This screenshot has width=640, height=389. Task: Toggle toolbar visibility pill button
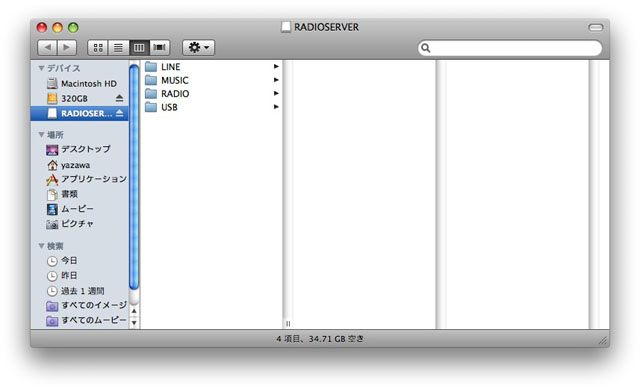596,27
